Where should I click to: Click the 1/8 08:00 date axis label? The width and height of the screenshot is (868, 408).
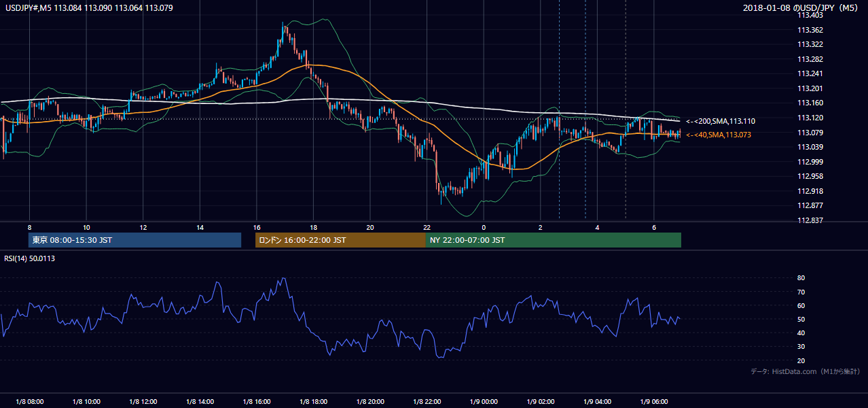click(30, 402)
